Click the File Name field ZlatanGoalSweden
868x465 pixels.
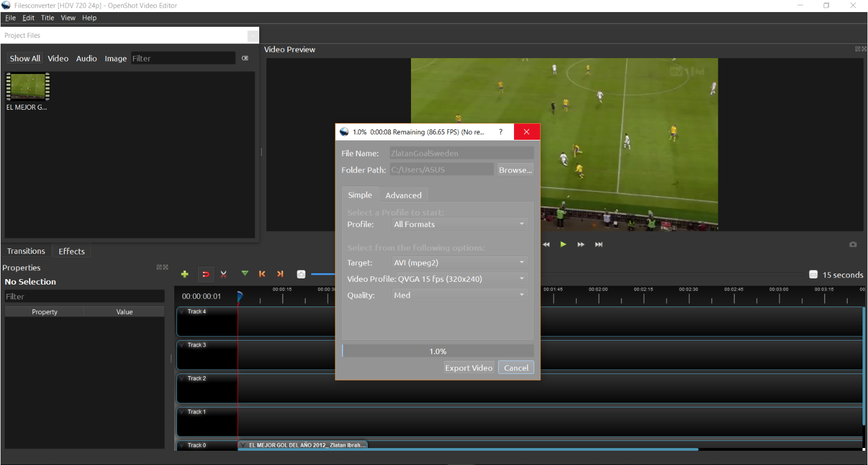461,154
